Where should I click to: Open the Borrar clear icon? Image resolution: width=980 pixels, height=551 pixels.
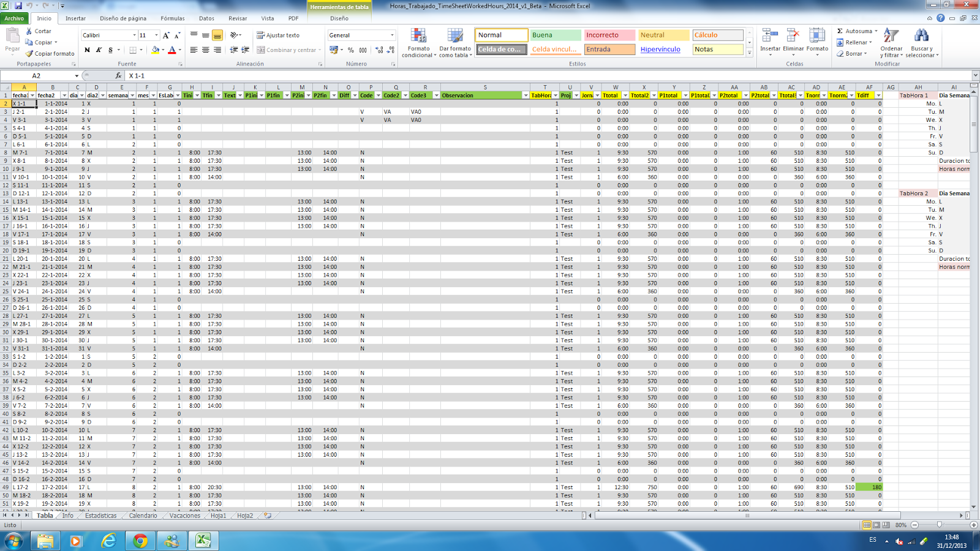pyautogui.click(x=842, y=53)
